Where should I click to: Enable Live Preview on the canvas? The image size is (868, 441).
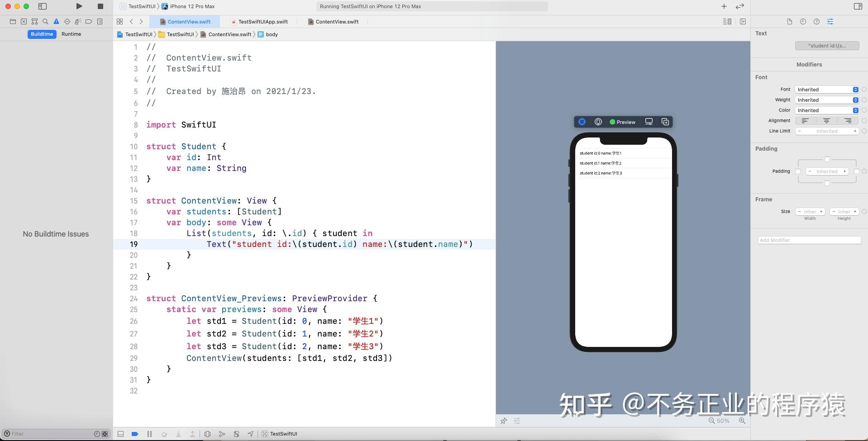582,122
